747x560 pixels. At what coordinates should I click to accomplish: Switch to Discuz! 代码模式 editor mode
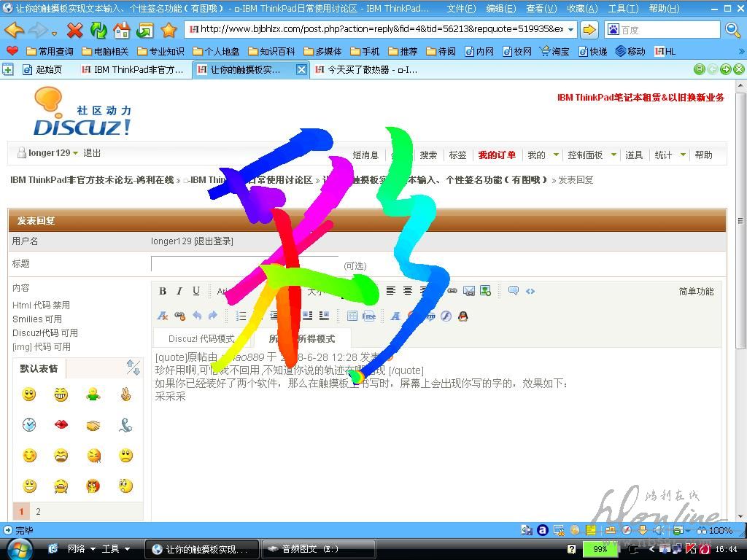click(x=201, y=338)
